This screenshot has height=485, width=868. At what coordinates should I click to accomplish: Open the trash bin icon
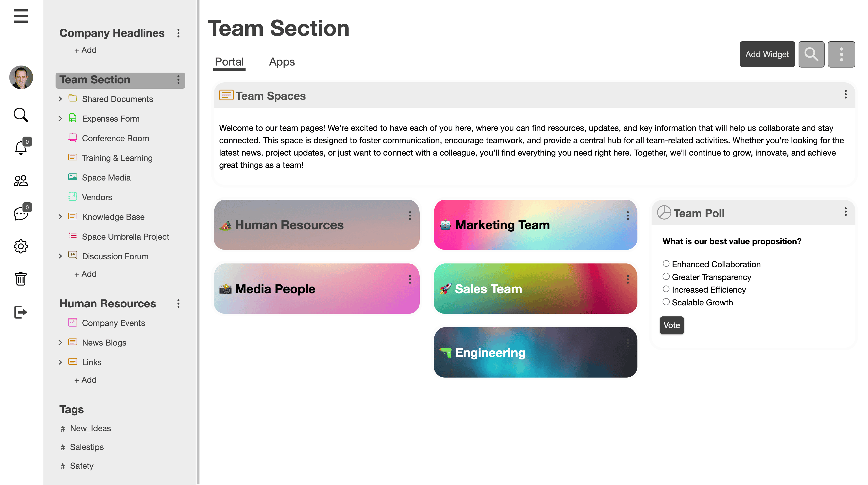click(x=20, y=279)
